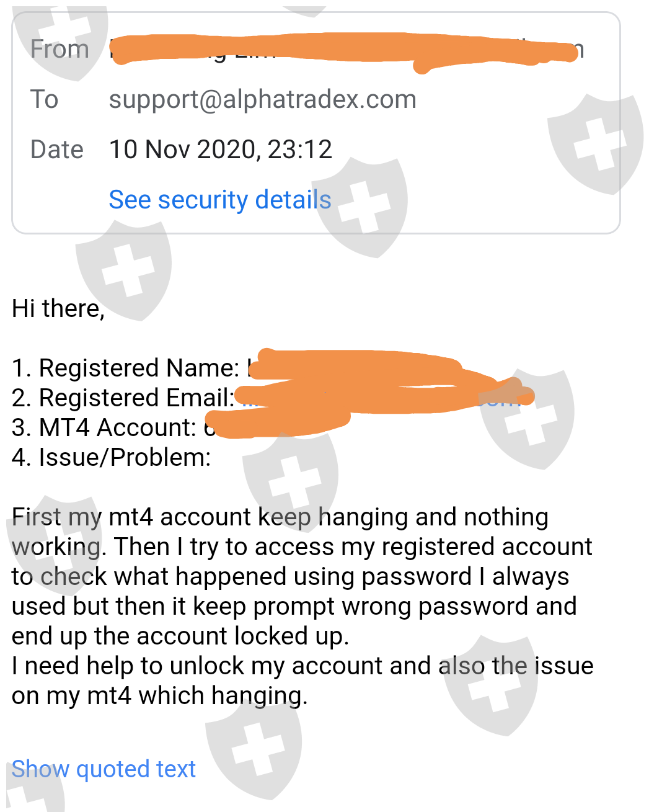Select the date 10 Nov 2020, 23:12
649x812 pixels.
click(220, 149)
